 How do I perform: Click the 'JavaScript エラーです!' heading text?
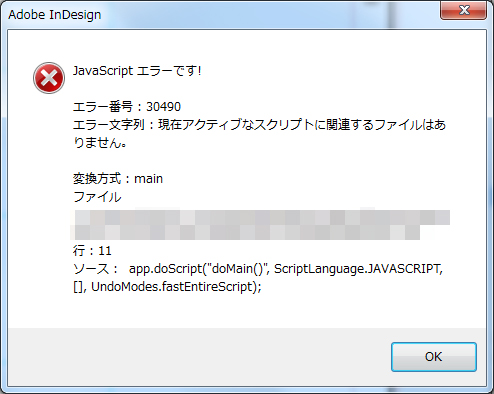click(137, 71)
